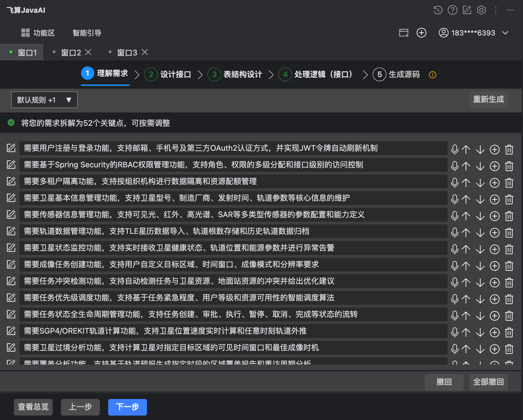523x420 pixels.
Task: Click the 需要传感器信息管理功能 text field
Action: pyautogui.click(x=233, y=214)
